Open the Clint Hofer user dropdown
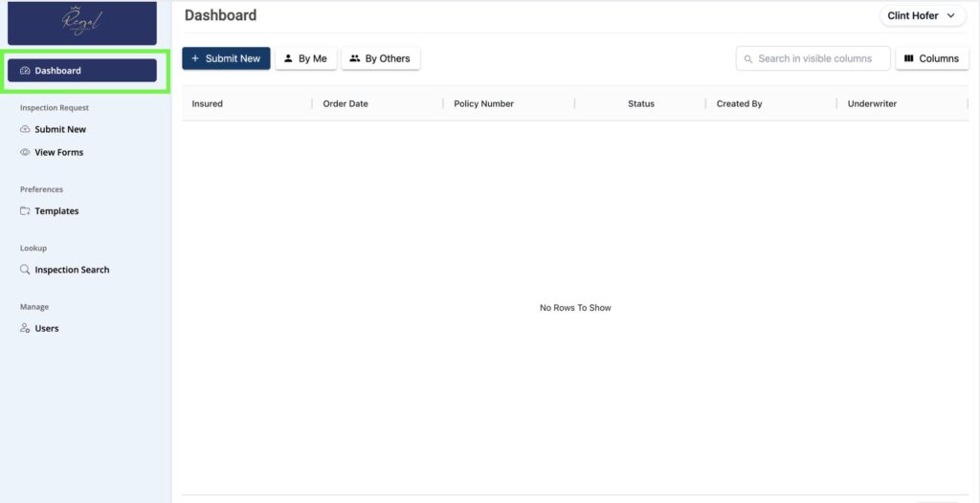980x503 pixels. tap(912, 16)
